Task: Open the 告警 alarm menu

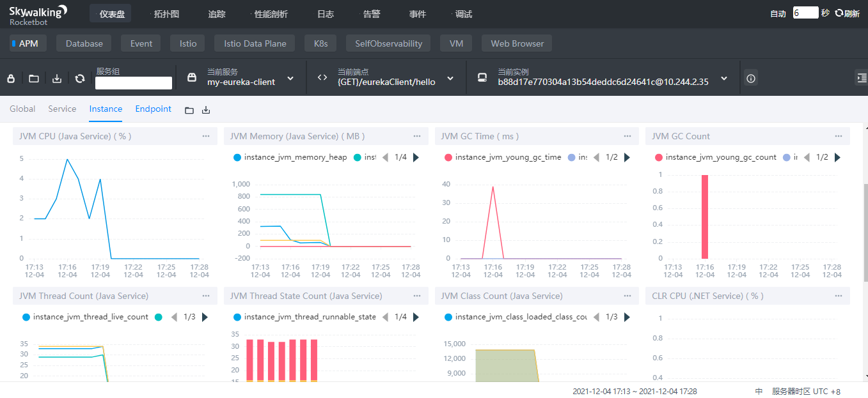Action: click(372, 14)
